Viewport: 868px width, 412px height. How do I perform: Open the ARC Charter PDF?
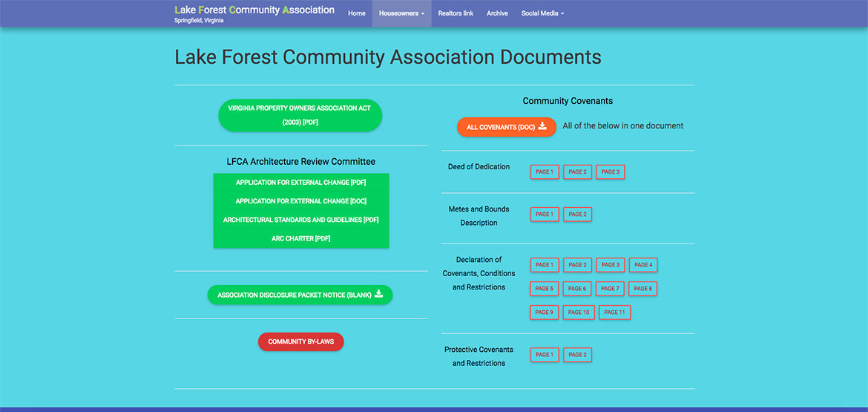(x=301, y=239)
